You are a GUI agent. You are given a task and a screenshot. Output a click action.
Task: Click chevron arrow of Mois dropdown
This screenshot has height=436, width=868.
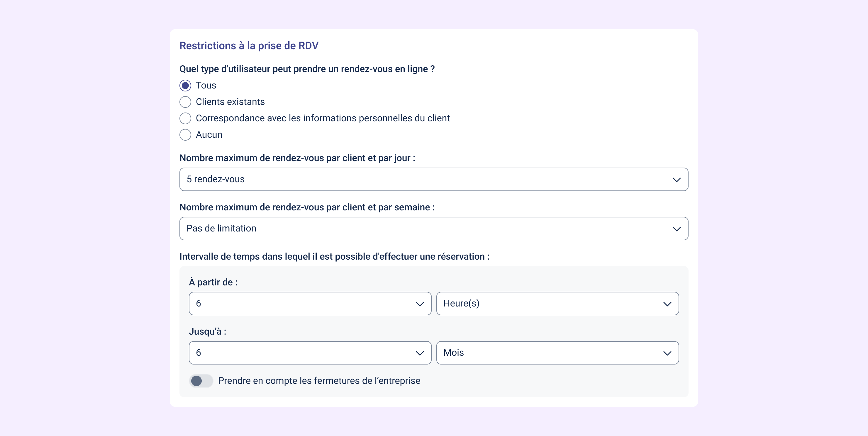point(667,353)
